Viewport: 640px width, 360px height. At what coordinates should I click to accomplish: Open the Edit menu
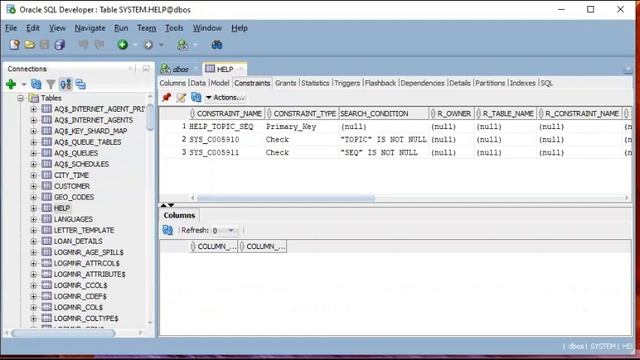pyautogui.click(x=33, y=28)
